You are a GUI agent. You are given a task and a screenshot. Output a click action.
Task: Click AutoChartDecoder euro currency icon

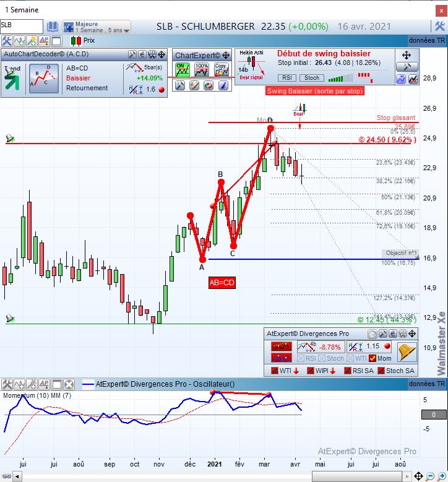[x=142, y=54]
